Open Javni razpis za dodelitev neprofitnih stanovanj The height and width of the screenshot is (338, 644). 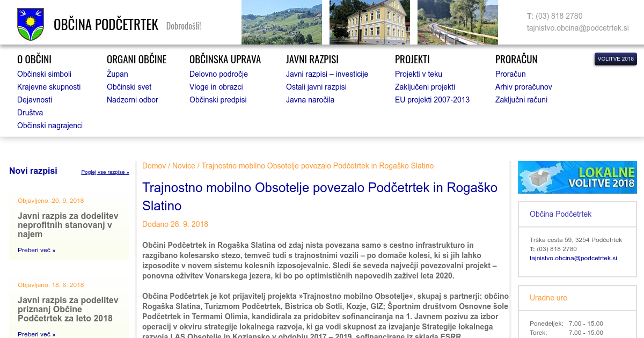(68, 225)
